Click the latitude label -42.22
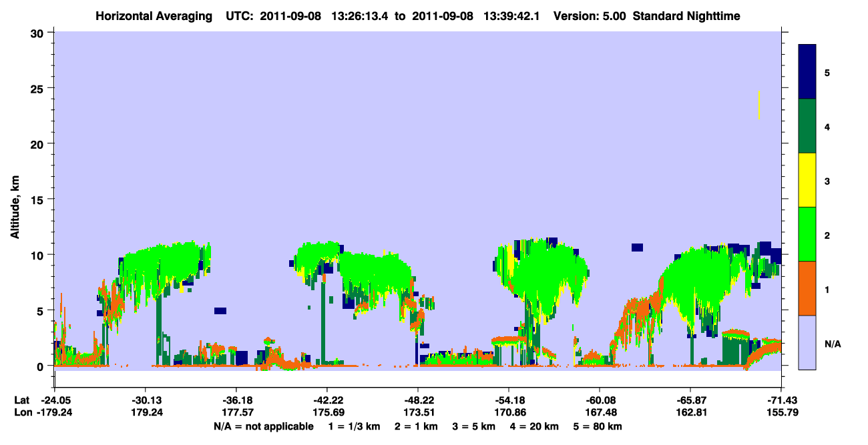Viewport: 868px width, 445px height. point(327,400)
